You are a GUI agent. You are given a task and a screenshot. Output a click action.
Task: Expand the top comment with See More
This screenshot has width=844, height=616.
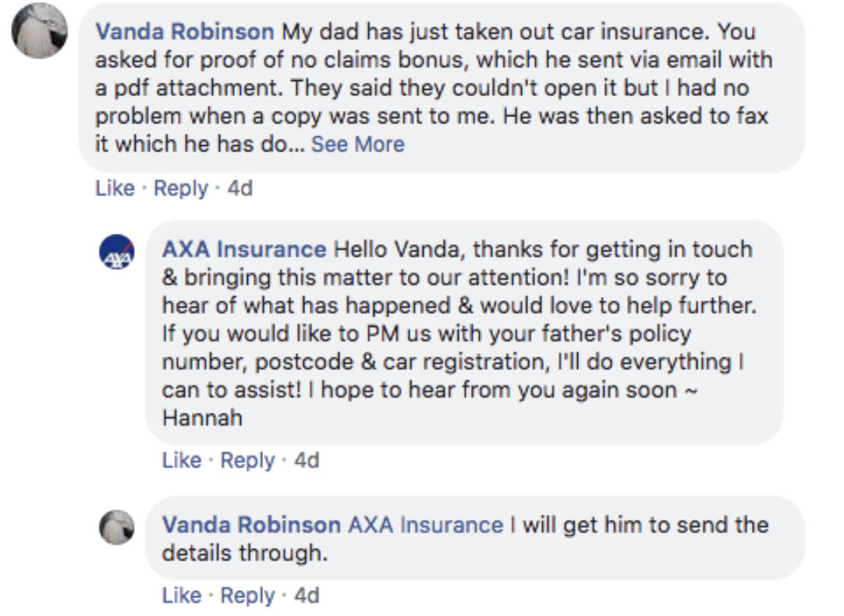(x=358, y=144)
